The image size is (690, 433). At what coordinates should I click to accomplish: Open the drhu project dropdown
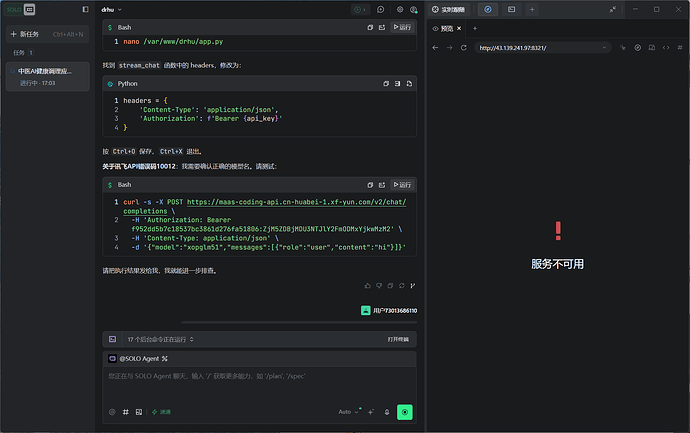click(x=111, y=10)
